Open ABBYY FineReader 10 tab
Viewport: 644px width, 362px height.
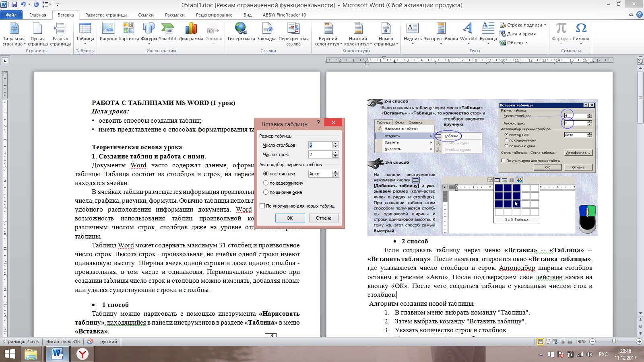pos(284,15)
